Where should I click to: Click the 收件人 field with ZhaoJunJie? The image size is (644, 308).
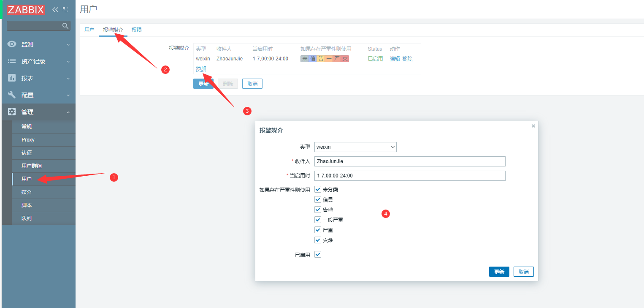click(x=410, y=161)
